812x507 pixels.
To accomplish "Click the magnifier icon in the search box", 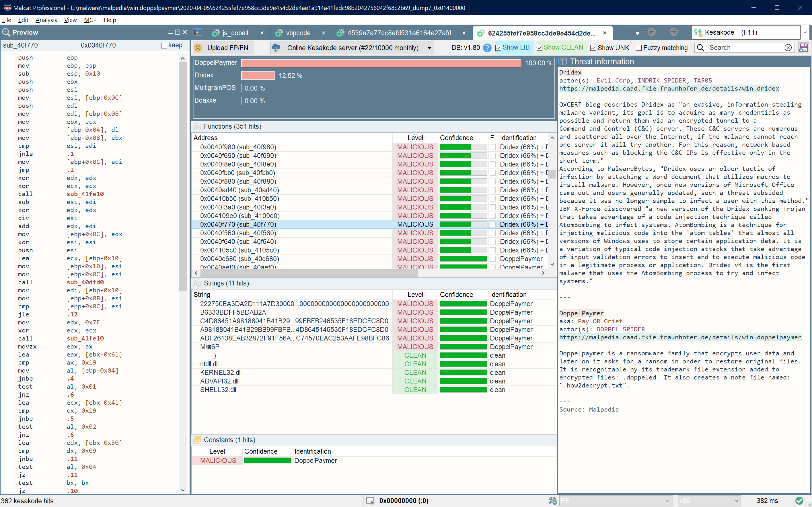I will [x=700, y=48].
